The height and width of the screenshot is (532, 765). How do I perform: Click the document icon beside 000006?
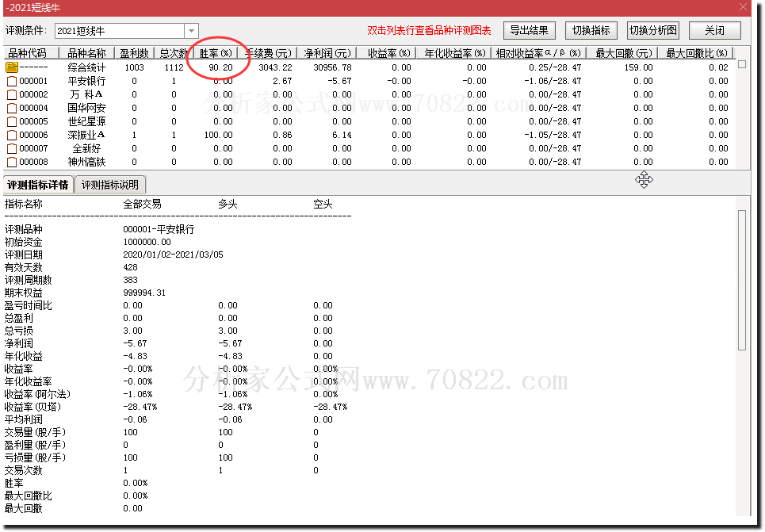(12, 136)
